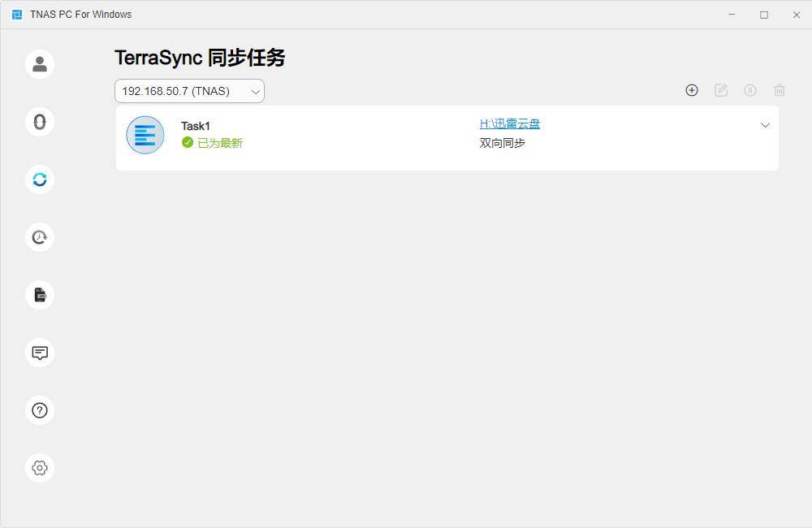This screenshot has width=812, height=528.
Task: Click the chain-link icon in the sidebar
Action: click(40, 122)
